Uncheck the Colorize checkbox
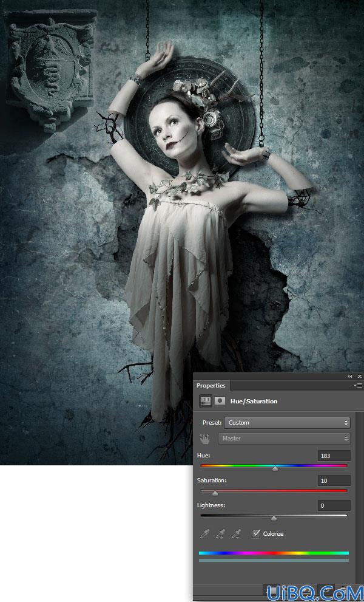364x602 pixels. click(x=256, y=534)
